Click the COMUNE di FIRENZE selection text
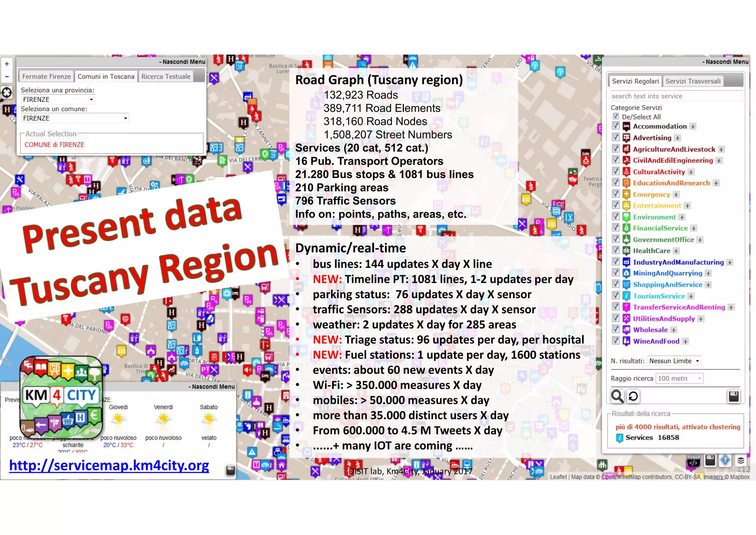 point(54,145)
